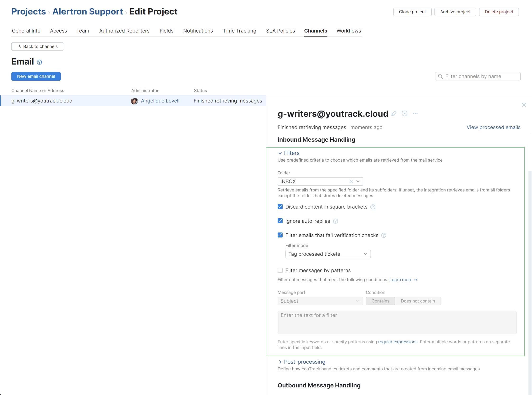The image size is (532, 395).
Task: Open the Folder dropdown
Action: (358, 181)
